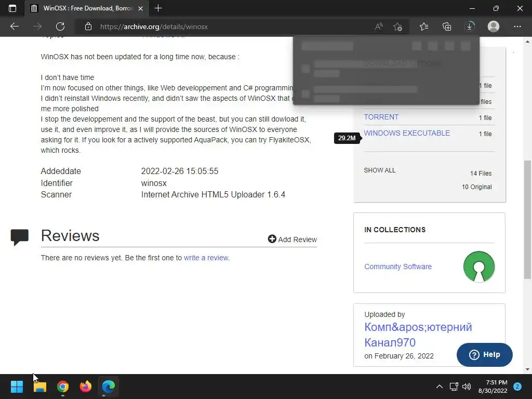Add this page to favorites
Image resolution: width=532 pixels, height=399 pixels.
[x=397, y=26]
